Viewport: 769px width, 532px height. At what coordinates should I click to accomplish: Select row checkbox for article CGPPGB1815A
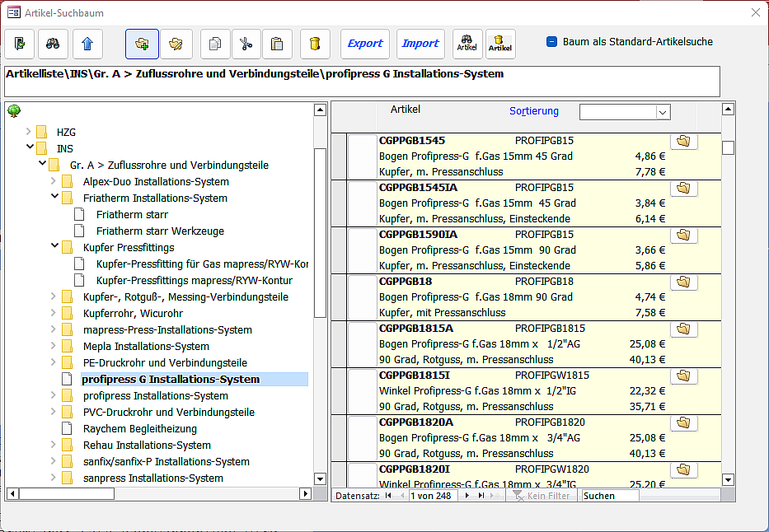pyautogui.click(x=361, y=344)
